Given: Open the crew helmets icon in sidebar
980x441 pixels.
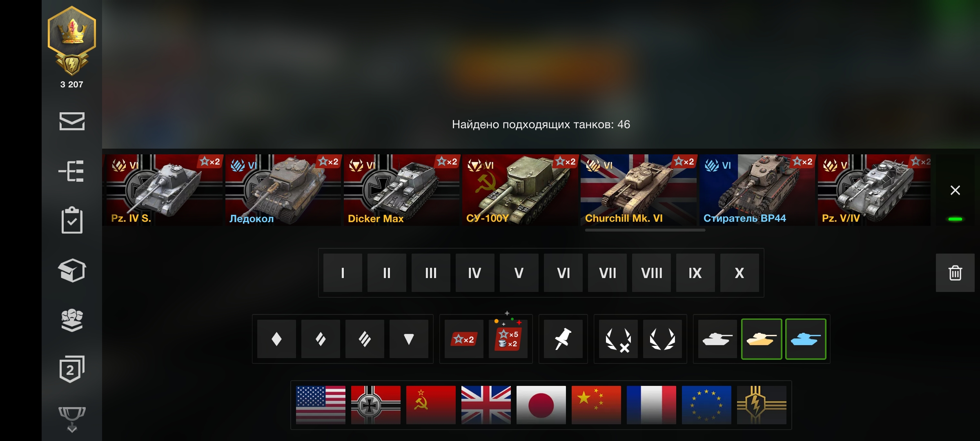Looking at the screenshot, I should pos(72,320).
